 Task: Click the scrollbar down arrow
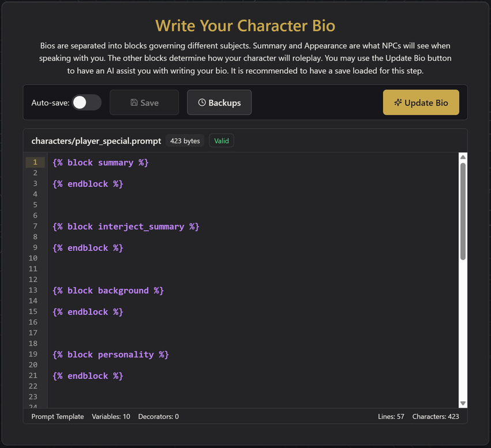click(463, 403)
